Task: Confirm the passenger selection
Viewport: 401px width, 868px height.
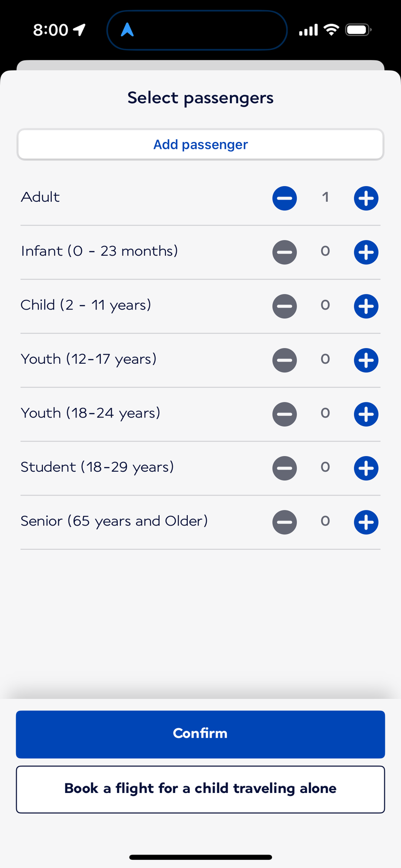Action: point(200,734)
